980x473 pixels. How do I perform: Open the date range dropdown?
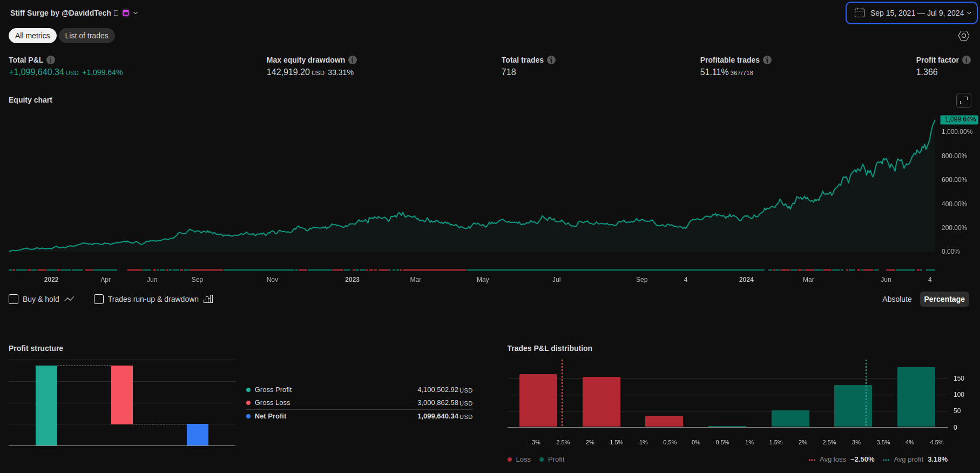(x=911, y=13)
